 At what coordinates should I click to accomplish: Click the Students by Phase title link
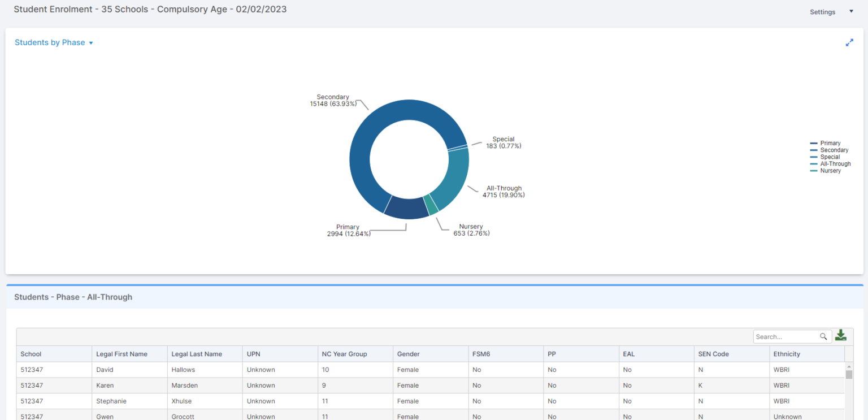(x=50, y=42)
